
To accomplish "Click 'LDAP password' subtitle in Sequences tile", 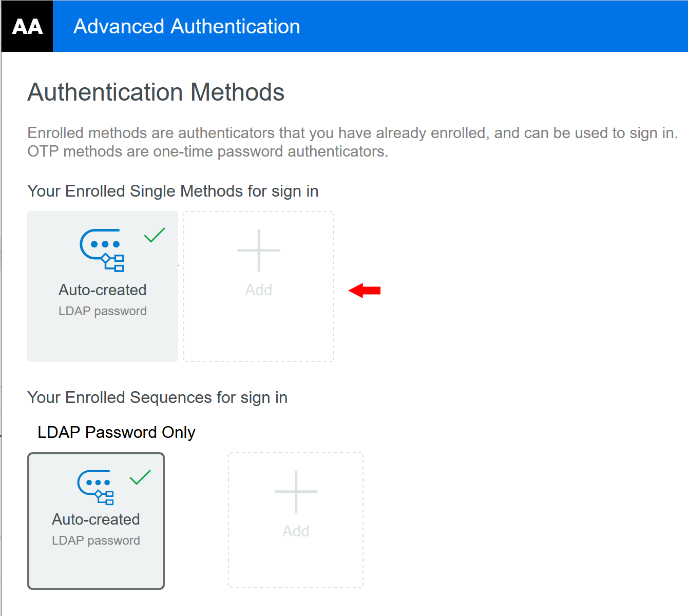I will pyautogui.click(x=96, y=541).
